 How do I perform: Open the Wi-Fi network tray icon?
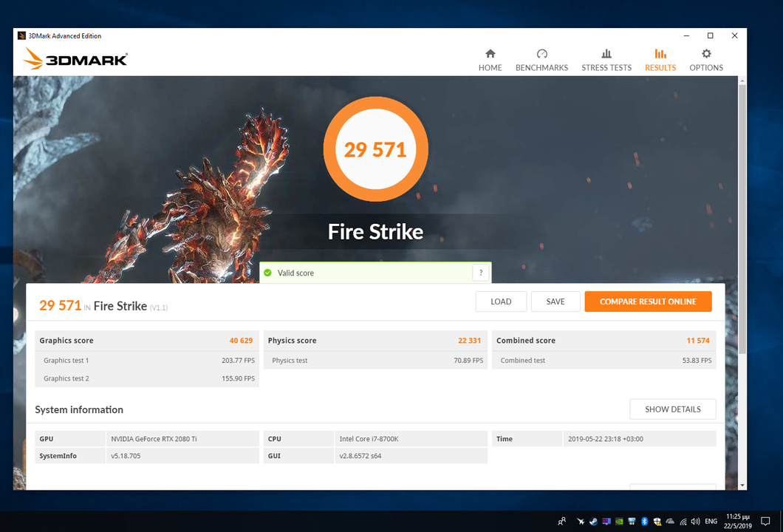[x=683, y=522]
